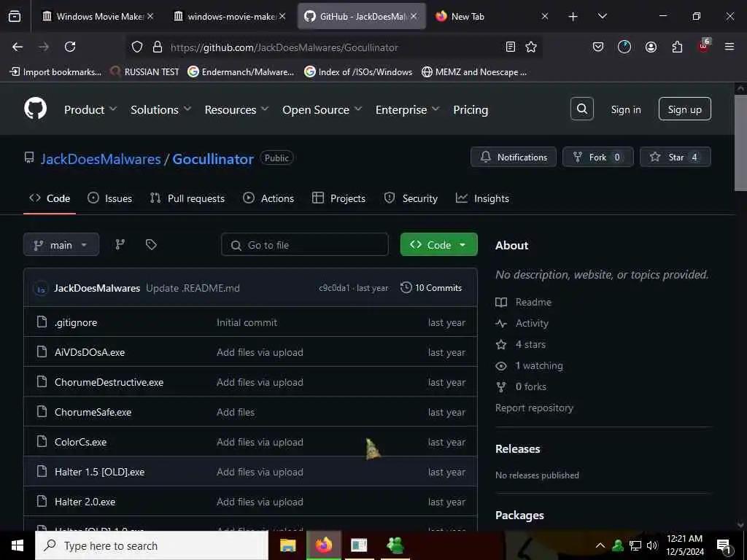
Task: Open File Explorer from taskbar
Action: click(x=287, y=545)
